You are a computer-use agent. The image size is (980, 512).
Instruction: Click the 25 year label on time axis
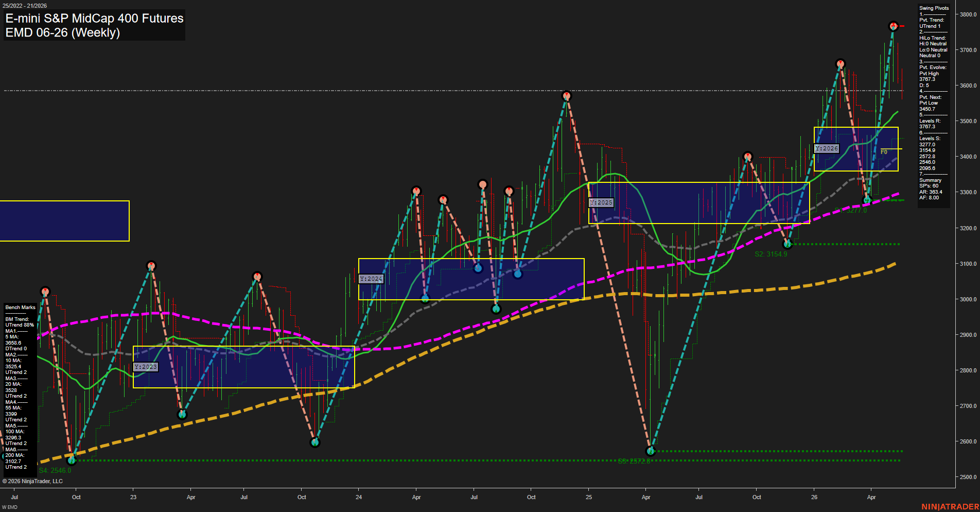coord(589,497)
